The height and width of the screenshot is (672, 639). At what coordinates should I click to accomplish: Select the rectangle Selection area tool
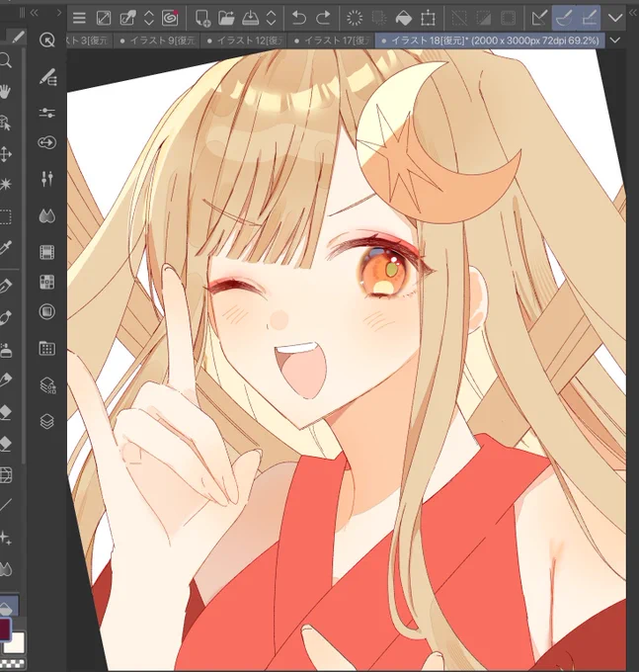5,216
